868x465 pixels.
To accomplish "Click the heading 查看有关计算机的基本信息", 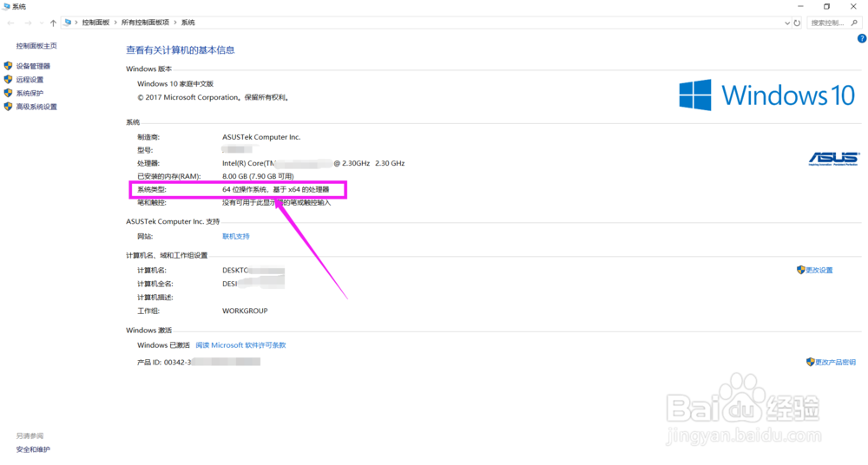I will tap(181, 49).
